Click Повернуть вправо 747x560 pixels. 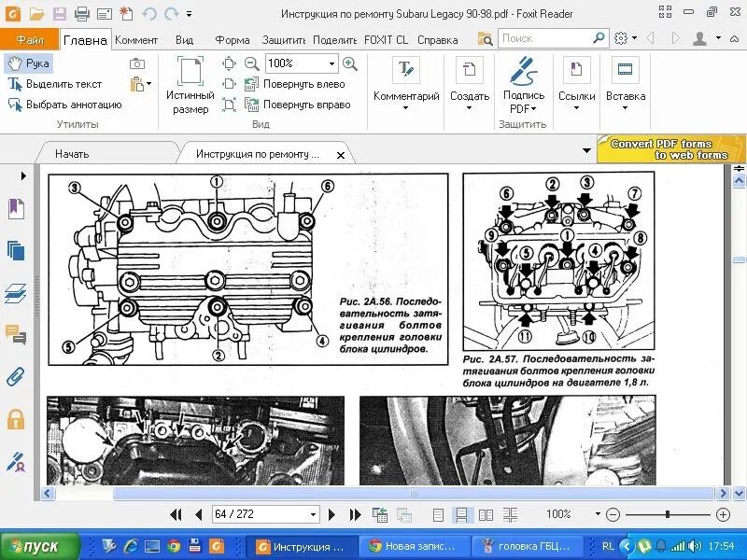point(298,105)
